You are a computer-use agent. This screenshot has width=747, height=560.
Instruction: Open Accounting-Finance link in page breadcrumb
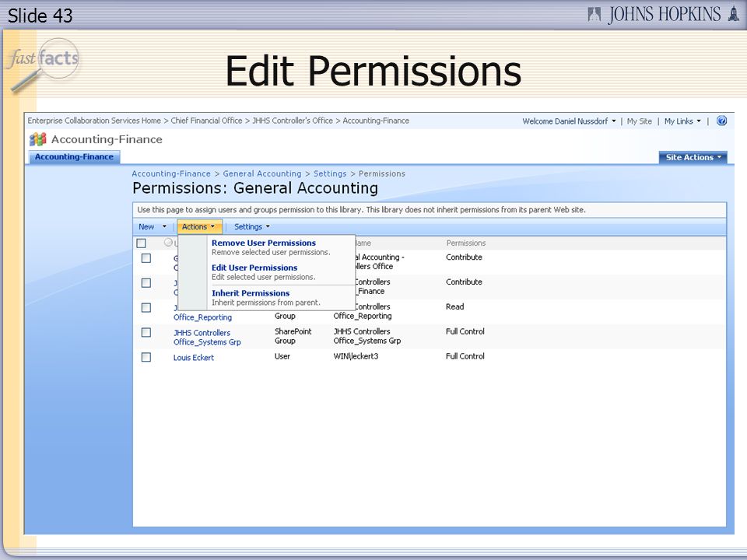pos(171,173)
